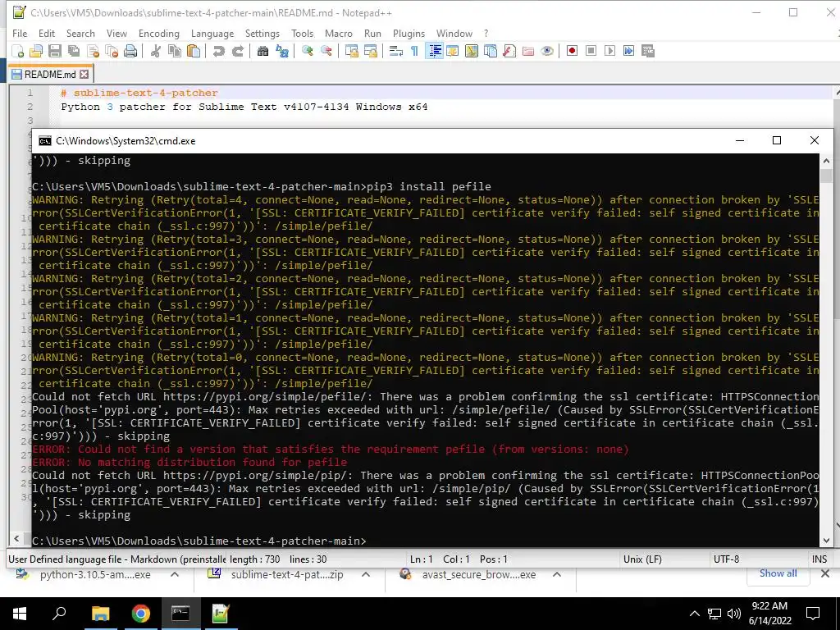Open the Tools menu
Viewport: 840px width, 630px height.
click(x=302, y=33)
